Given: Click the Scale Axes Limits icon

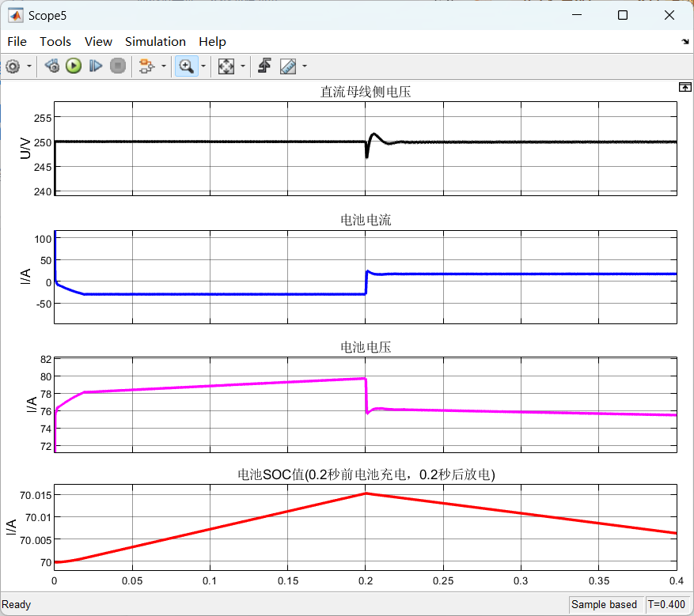Looking at the screenshot, I should coord(226,66).
